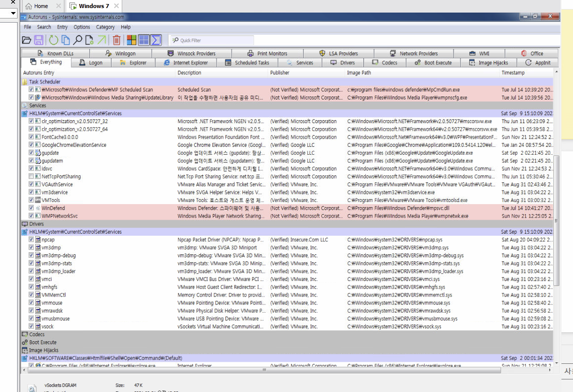Image resolution: width=573 pixels, height=392 pixels.
Task: Toggle the Hide Windows Entries blue grid icon
Action: [143, 40]
